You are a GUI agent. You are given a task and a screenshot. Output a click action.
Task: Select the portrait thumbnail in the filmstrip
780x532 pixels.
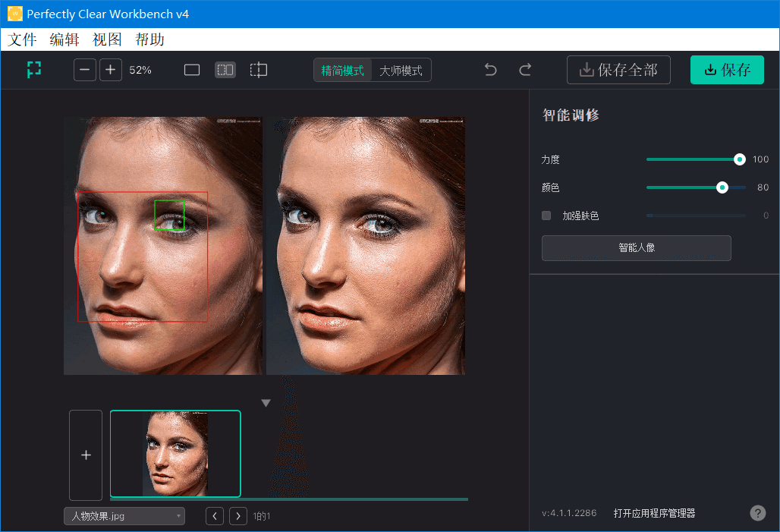coord(175,453)
